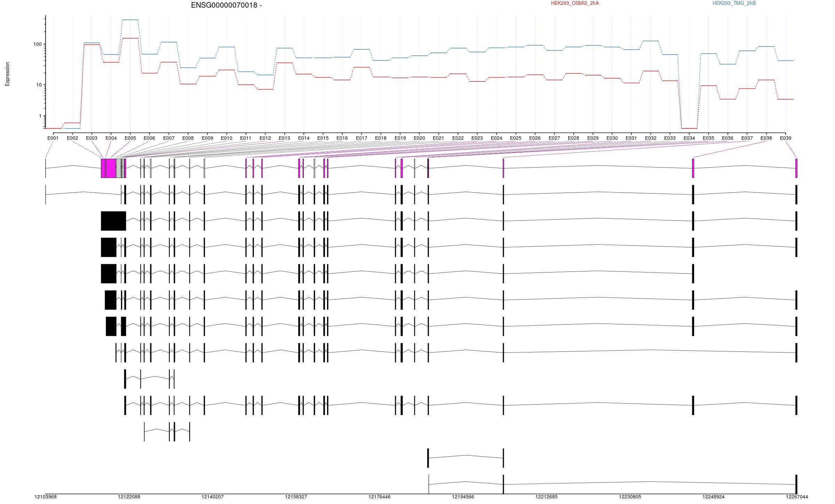
Task: Click y-axis tick value 10
Action: pos(39,85)
